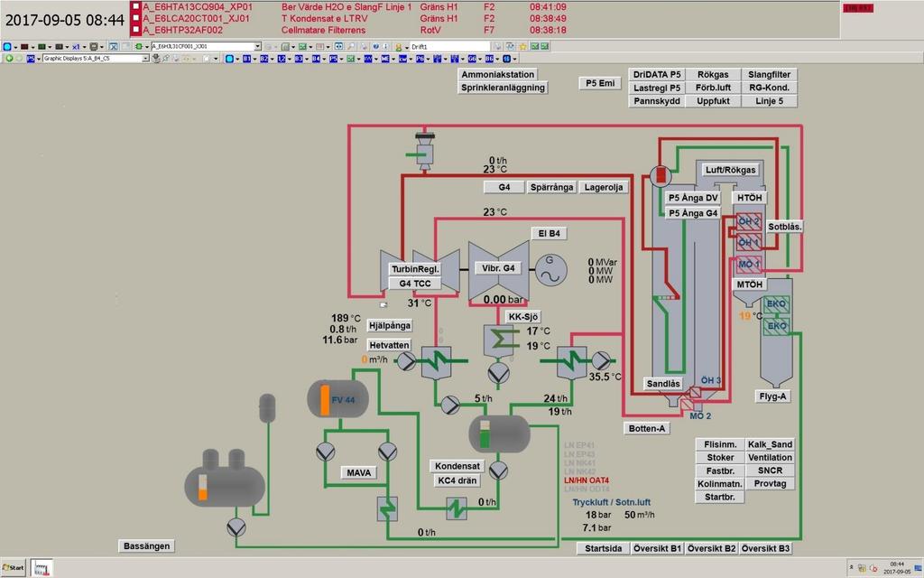Screen dimensions: 924x578
Task: Open the B3 display toolbar icon
Action: click(299, 59)
